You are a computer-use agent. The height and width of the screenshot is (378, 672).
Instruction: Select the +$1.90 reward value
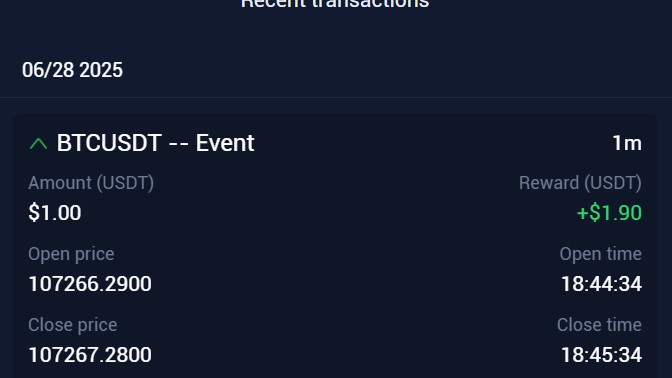pyautogui.click(x=609, y=213)
